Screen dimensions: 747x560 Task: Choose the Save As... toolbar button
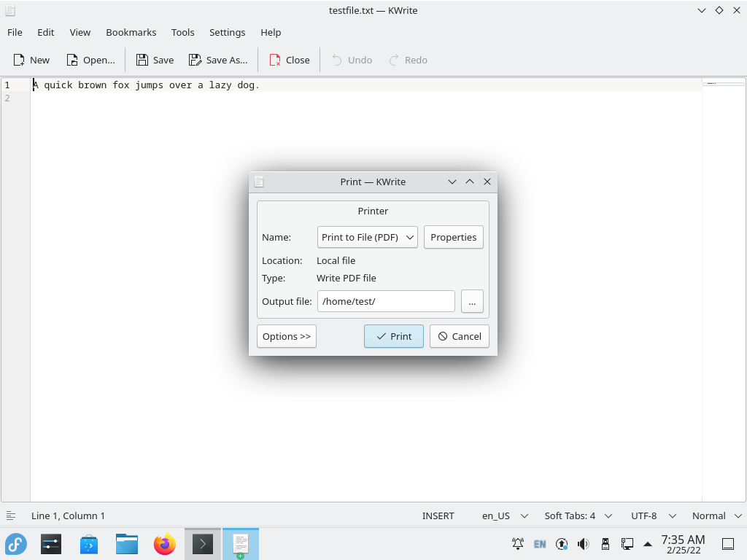(x=218, y=60)
